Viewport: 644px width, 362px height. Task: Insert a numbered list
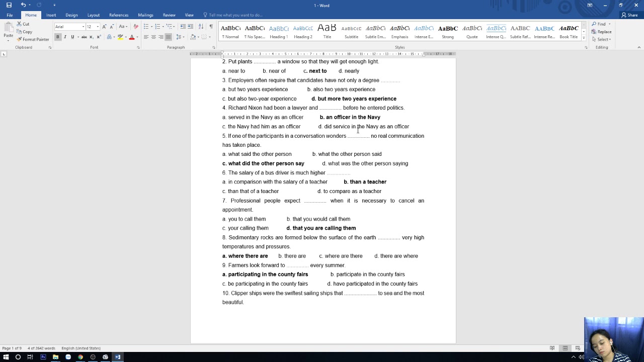[x=157, y=27]
